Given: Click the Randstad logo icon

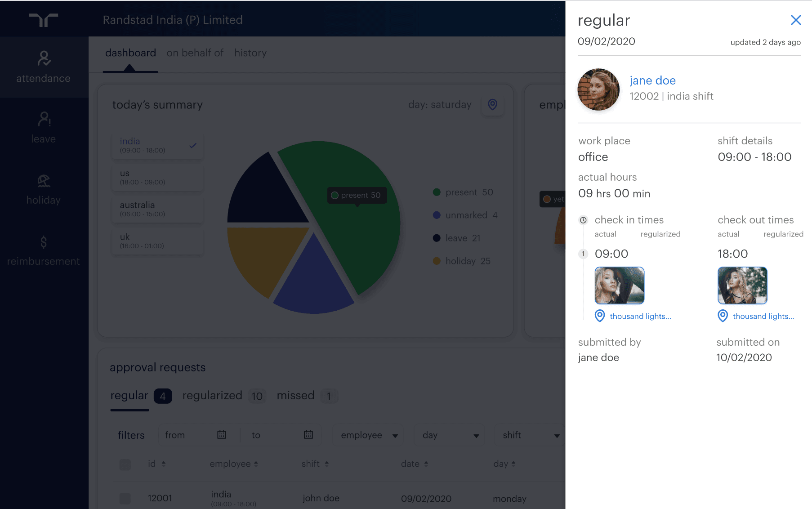Looking at the screenshot, I should pos(44,20).
